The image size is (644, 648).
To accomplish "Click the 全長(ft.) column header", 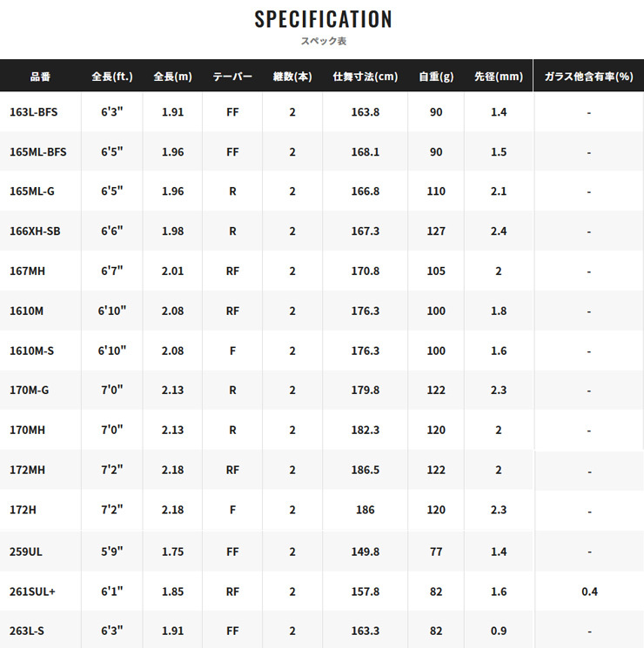I will tap(111, 77).
